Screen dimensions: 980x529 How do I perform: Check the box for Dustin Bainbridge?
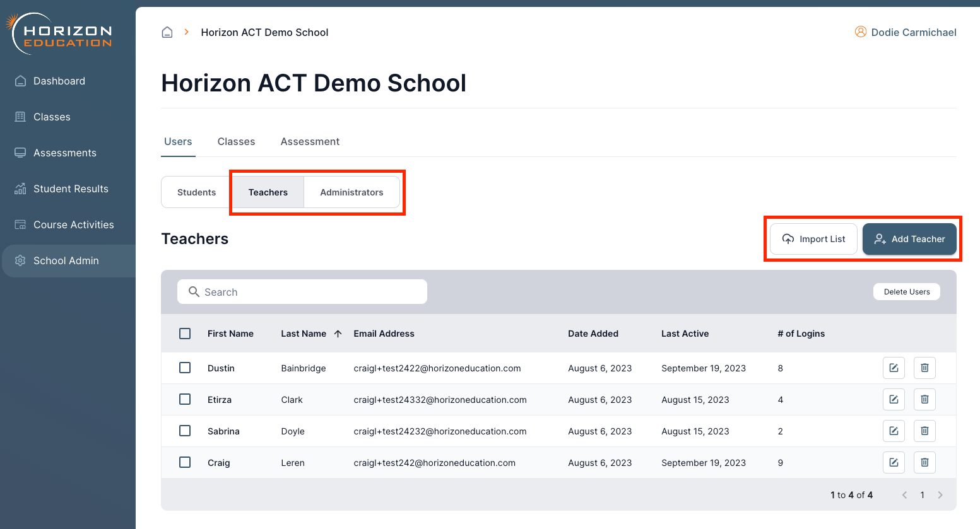pyautogui.click(x=185, y=368)
